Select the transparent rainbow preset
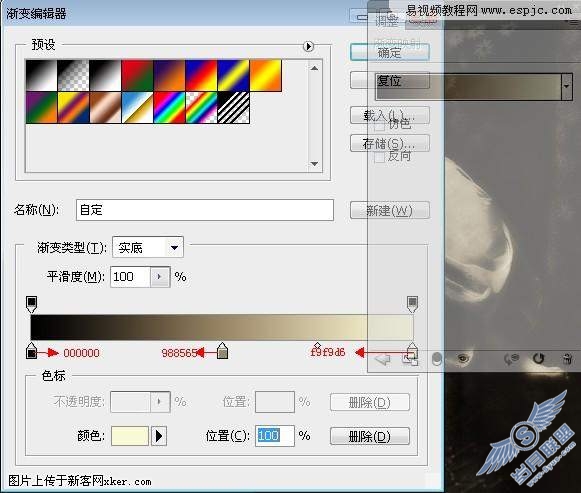 201,107
